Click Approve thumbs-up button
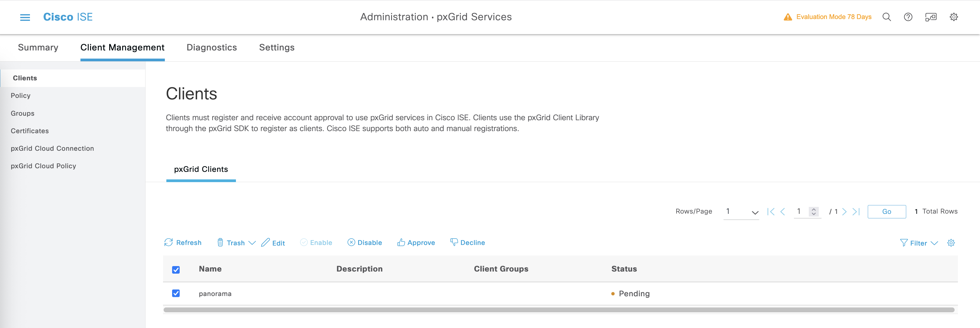The image size is (980, 328). pos(416,243)
